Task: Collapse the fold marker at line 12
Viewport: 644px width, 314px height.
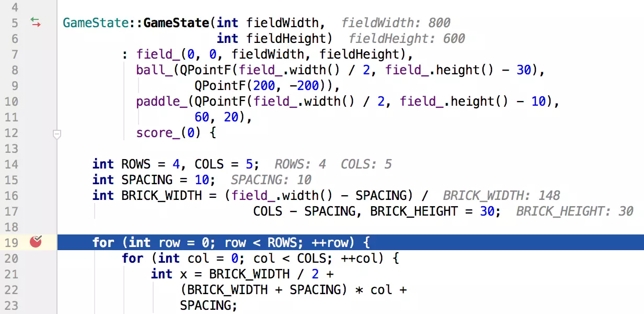Action: (x=57, y=134)
